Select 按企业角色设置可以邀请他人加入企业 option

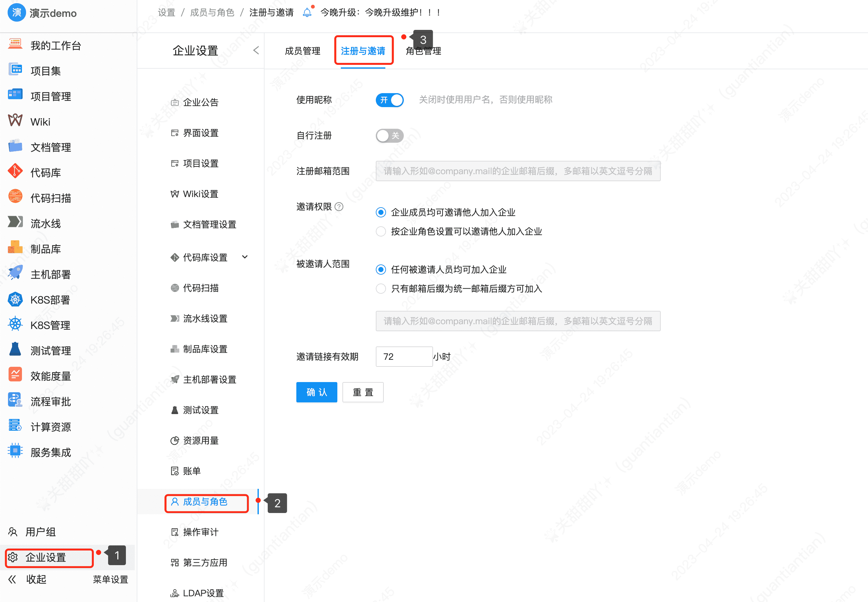(381, 231)
